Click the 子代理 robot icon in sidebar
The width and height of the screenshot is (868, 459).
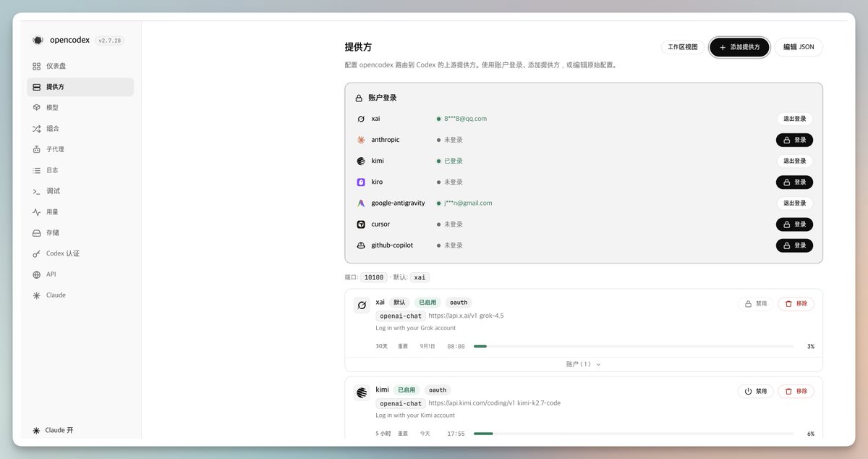coord(37,150)
